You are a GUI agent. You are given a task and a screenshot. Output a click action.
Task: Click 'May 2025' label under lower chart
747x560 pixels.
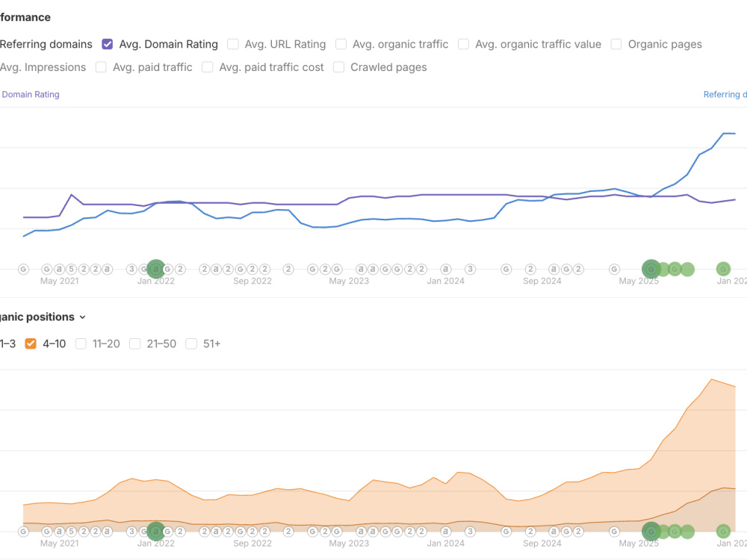tap(639, 544)
